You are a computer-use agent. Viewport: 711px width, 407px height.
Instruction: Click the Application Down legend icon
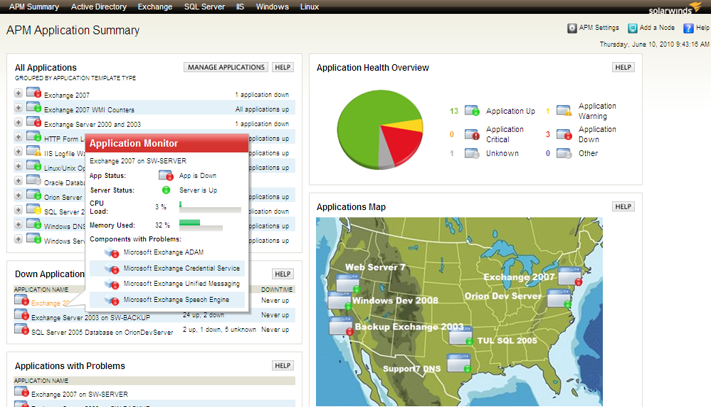click(x=564, y=135)
